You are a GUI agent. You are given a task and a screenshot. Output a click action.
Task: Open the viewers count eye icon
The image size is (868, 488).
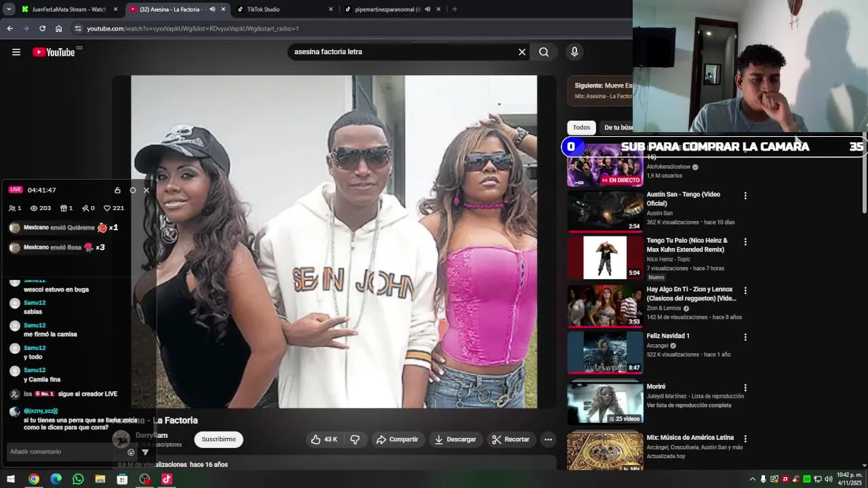(x=34, y=208)
